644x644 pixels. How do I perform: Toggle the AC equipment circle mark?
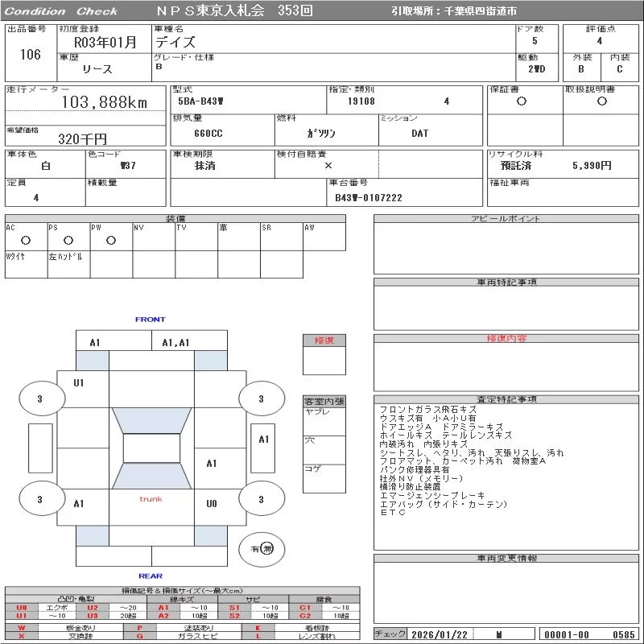pos(26,240)
